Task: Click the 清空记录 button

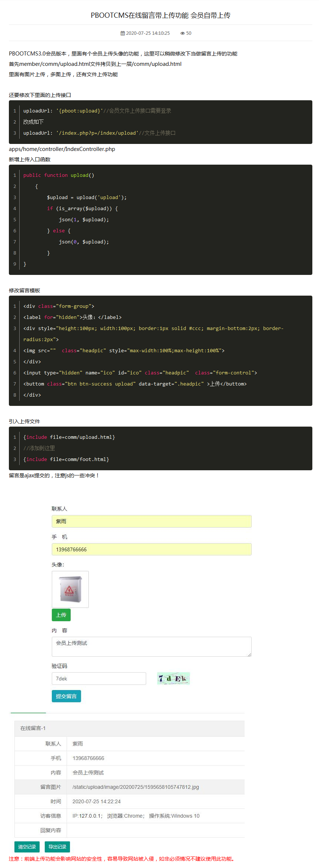Action: click(27, 847)
